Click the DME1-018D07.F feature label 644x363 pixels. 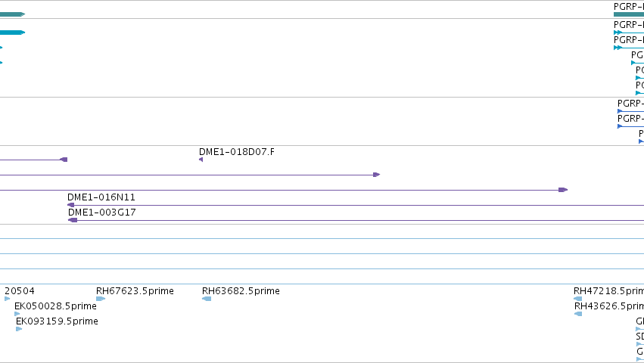pyautogui.click(x=237, y=152)
